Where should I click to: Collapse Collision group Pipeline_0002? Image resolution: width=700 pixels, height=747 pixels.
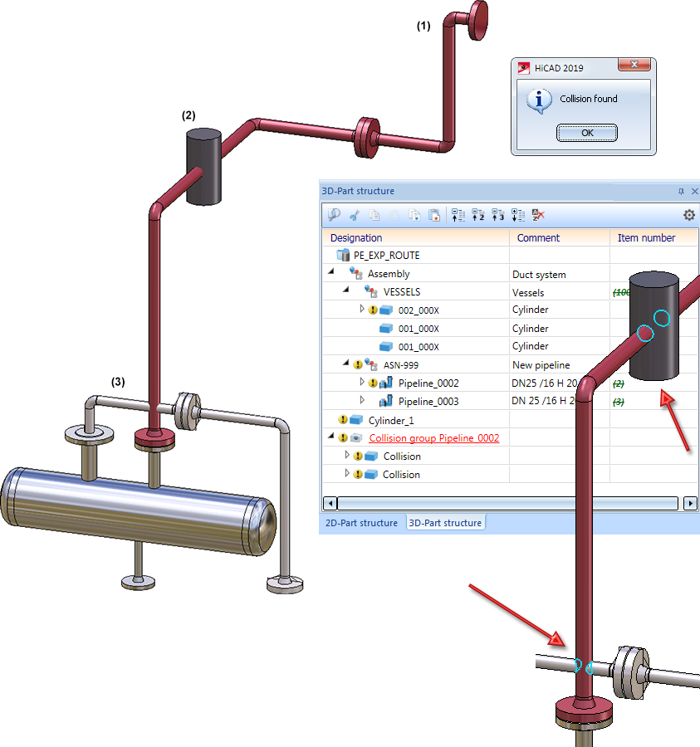(x=330, y=436)
